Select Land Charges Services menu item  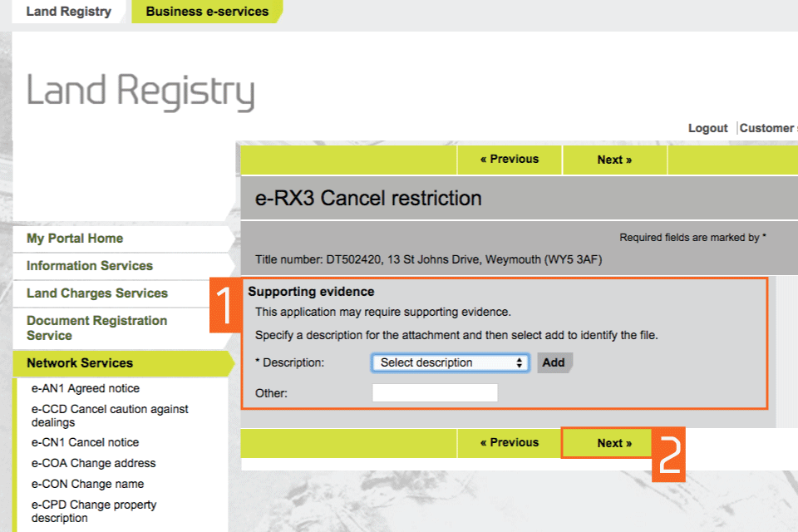pos(97,293)
